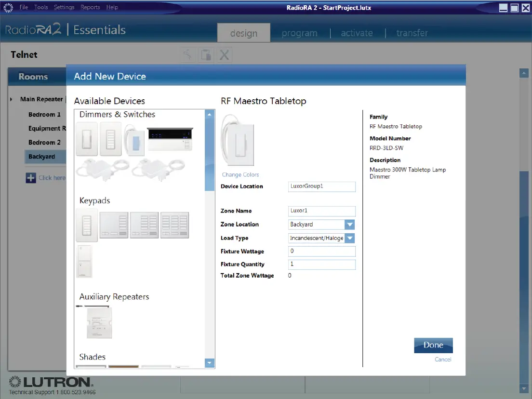The width and height of the screenshot is (532, 399).
Task: Click the Lutron sunburst application icon
Action: (8, 7)
